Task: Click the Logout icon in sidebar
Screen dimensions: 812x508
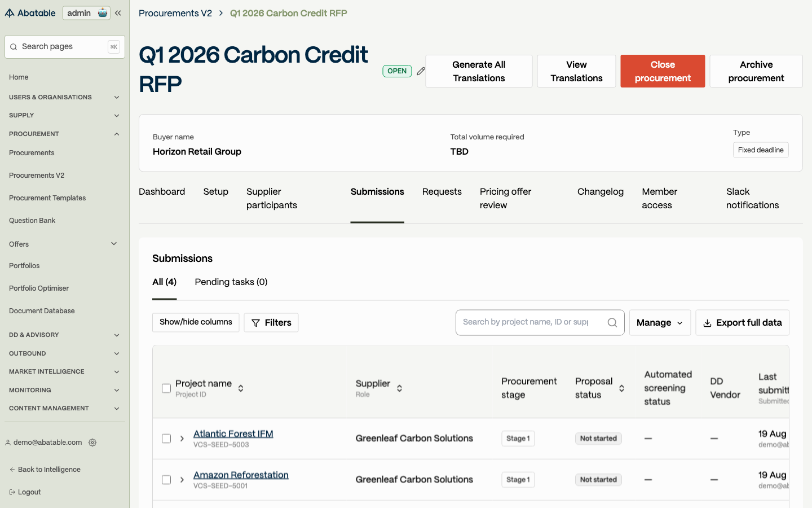Action: coord(12,492)
